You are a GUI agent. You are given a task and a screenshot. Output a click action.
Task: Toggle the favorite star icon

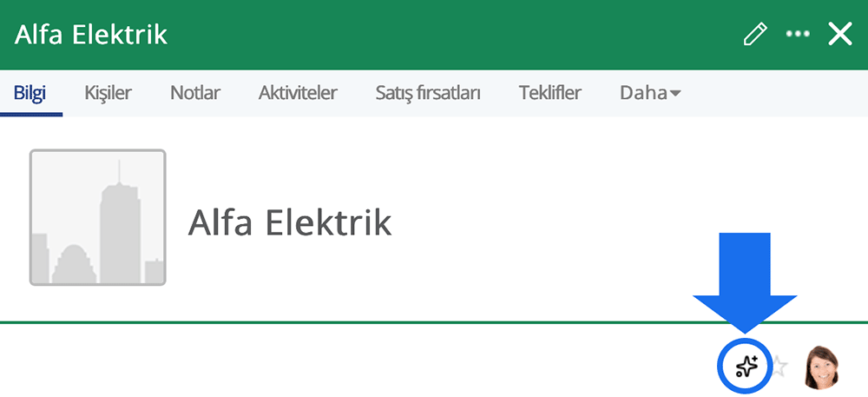pos(779,367)
